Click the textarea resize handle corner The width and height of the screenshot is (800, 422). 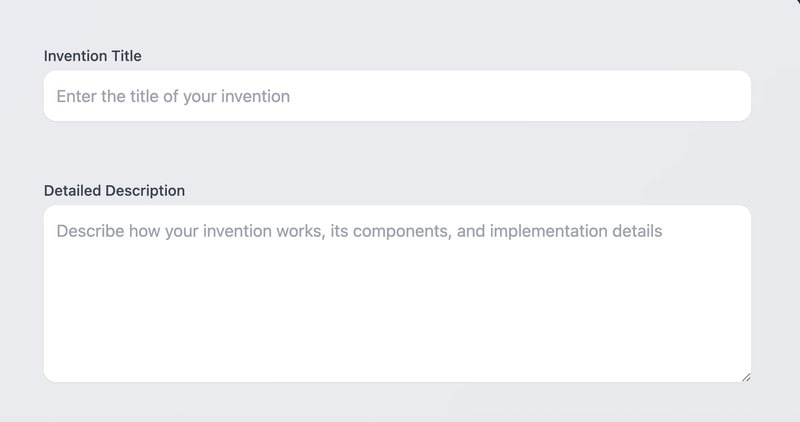pyautogui.click(x=746, y=377)
